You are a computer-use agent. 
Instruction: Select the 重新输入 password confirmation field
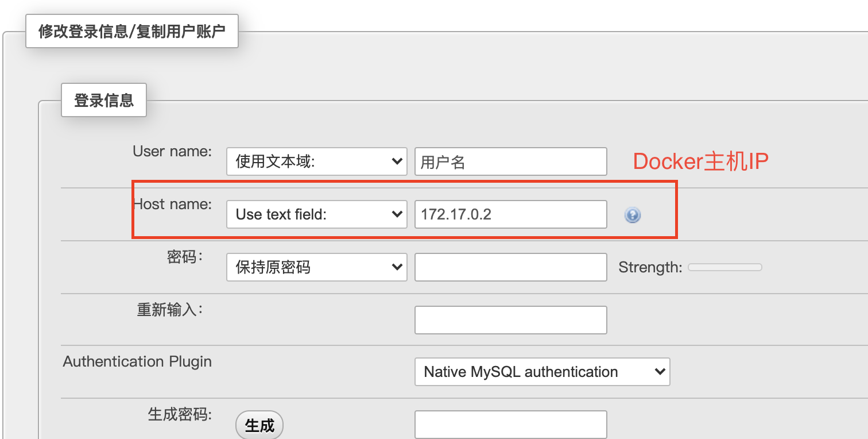click(510, 321)
